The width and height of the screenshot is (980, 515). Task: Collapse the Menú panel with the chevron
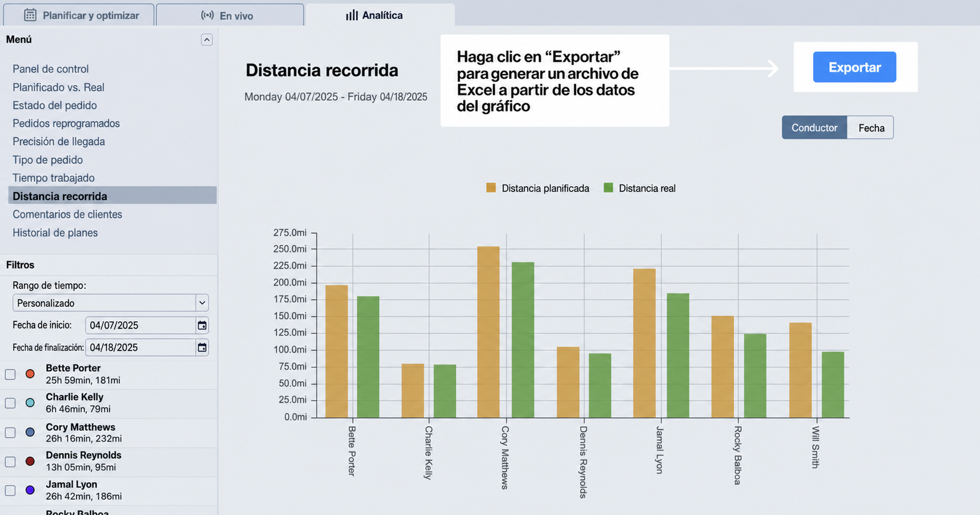(207, 40)
